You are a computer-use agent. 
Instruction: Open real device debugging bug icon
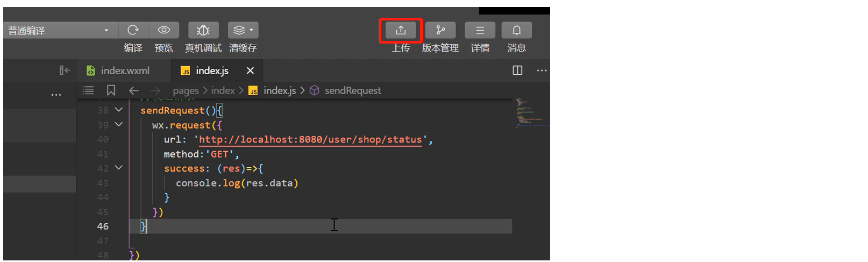coord(203,30)
